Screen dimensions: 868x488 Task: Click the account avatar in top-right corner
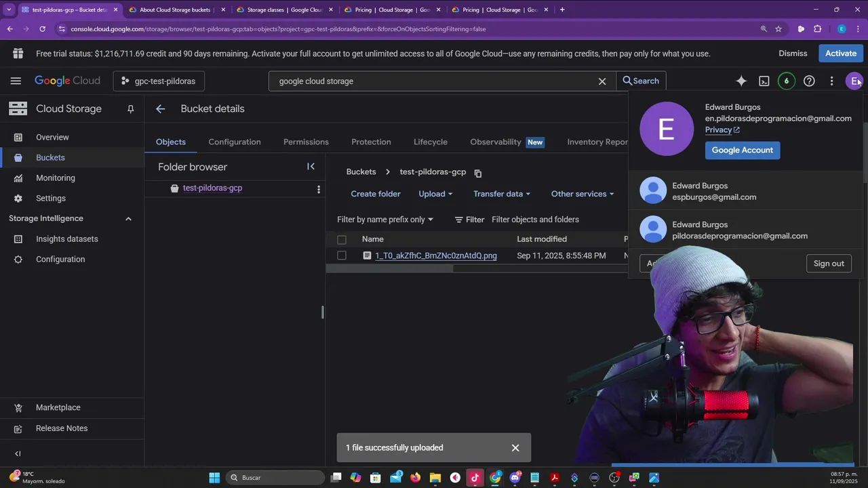pos(854,81)
